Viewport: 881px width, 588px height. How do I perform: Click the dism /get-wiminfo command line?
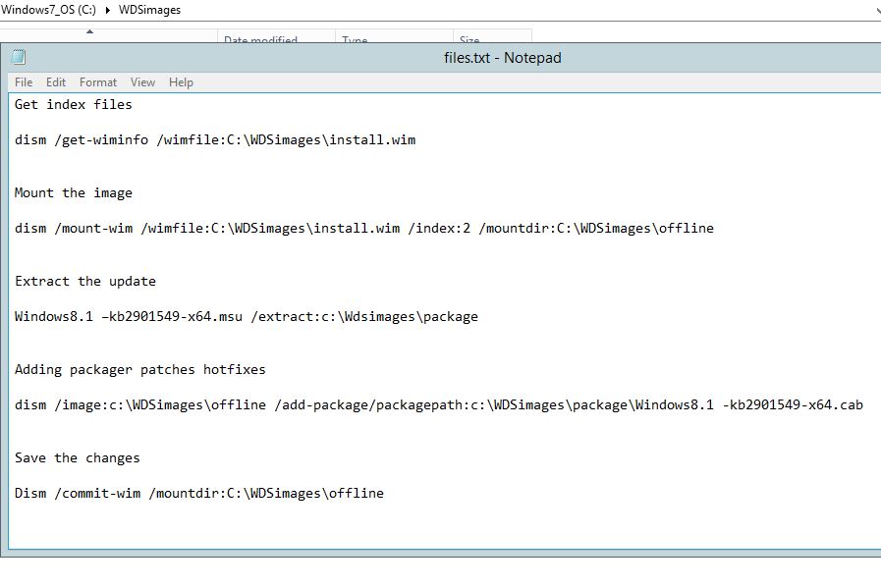(x=215, y=139)
